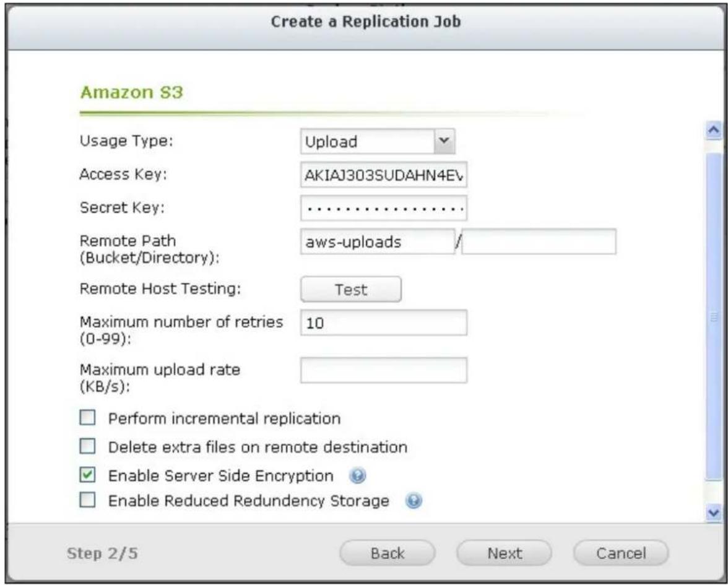The image size is (728, 585).
Task: Click the Amazon S3 heading
Action: pyautogui.click(x=131, y=92)
